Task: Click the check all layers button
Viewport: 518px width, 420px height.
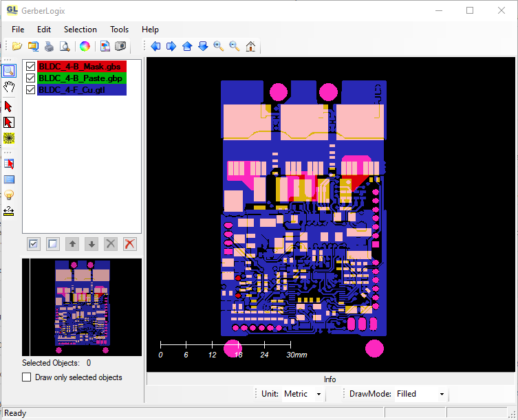Action: click(33, 244)
